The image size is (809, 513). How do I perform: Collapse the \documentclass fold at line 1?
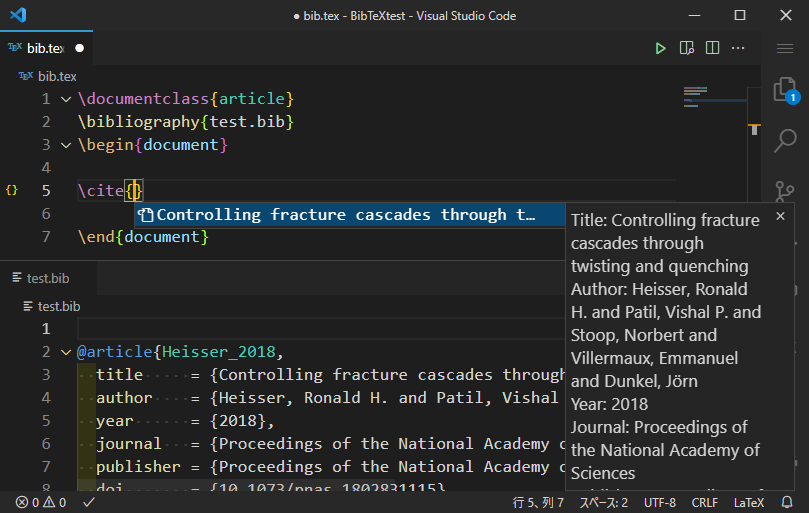66,99
